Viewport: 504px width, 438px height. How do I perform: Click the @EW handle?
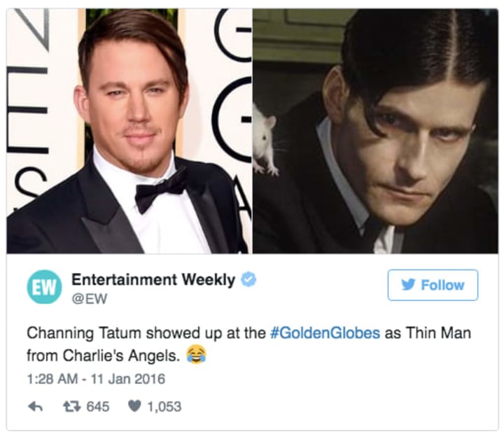(x=90, y=299)
